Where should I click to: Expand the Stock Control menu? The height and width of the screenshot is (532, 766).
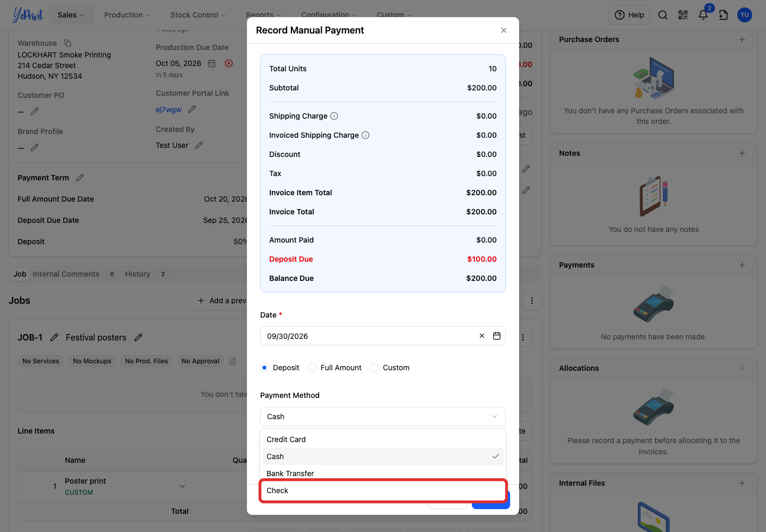pyautogui.click(x=198, y=15)
